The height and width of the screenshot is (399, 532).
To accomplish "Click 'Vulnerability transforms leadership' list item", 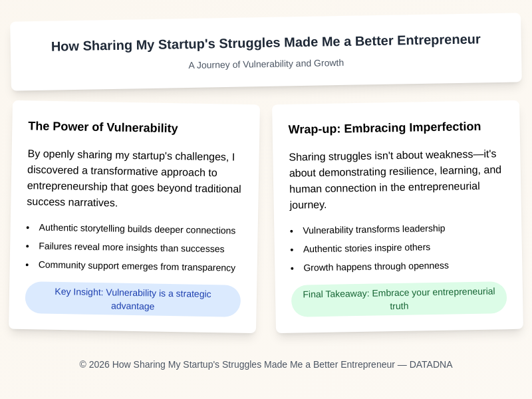I will (x=374, y=229).
